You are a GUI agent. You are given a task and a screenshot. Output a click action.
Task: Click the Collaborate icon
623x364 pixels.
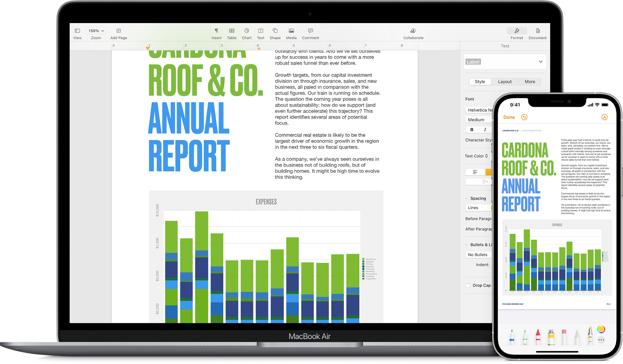coord(413,33)
